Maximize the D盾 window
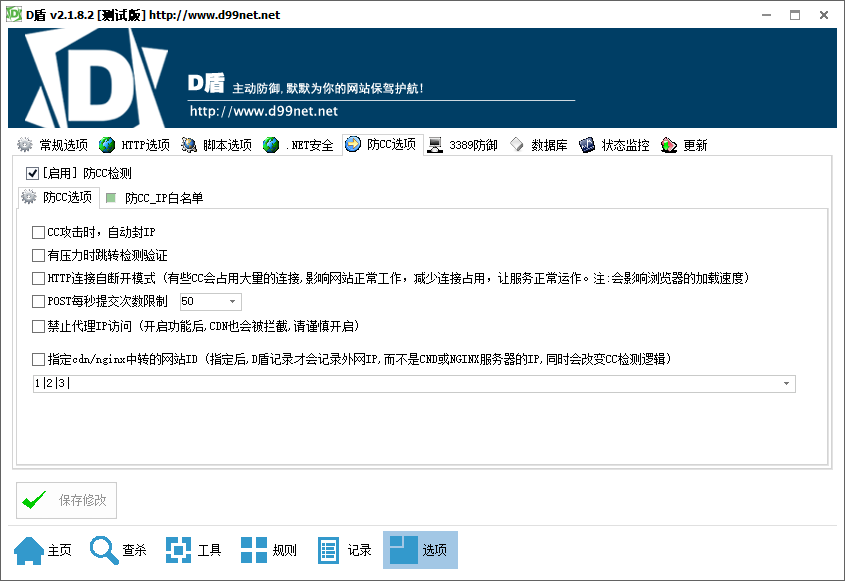The height and width of the screenshot is (581, 845). 795,15
